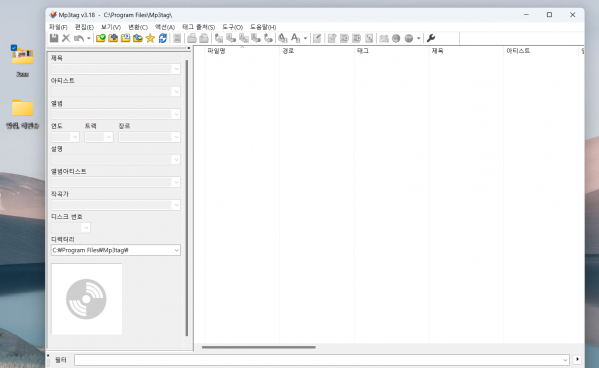Viewport: 599px width, 368px height.
Task: Expand the 디스크 번호 field dropdown
Action: [x=86, y=228]
